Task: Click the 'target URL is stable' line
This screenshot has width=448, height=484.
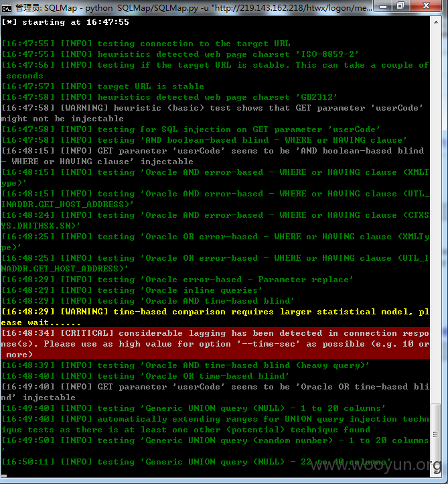Action: pos(102,86)
